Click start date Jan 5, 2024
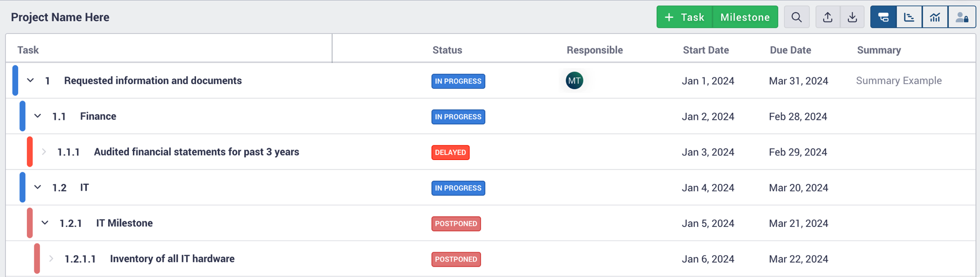The height and width of the screenshot is (277, 980). [708, 223]
